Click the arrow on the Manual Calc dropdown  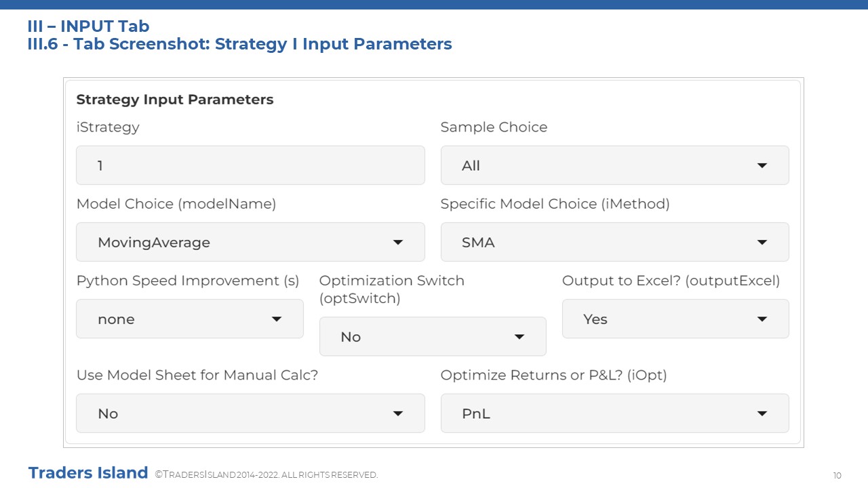tap(398, 413)
